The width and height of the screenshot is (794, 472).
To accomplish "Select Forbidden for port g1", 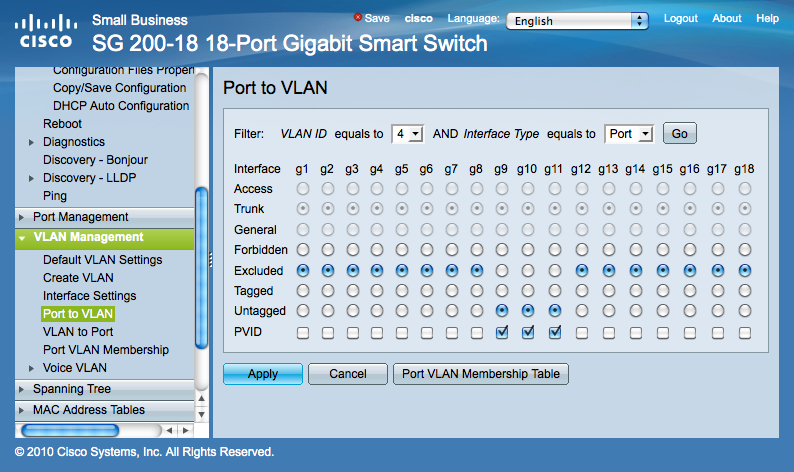I will click(303, 250).
